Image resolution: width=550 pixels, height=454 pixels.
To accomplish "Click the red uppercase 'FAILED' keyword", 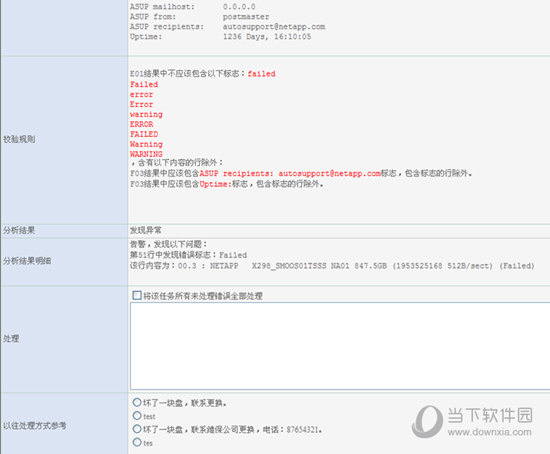I will coord(144,134).
